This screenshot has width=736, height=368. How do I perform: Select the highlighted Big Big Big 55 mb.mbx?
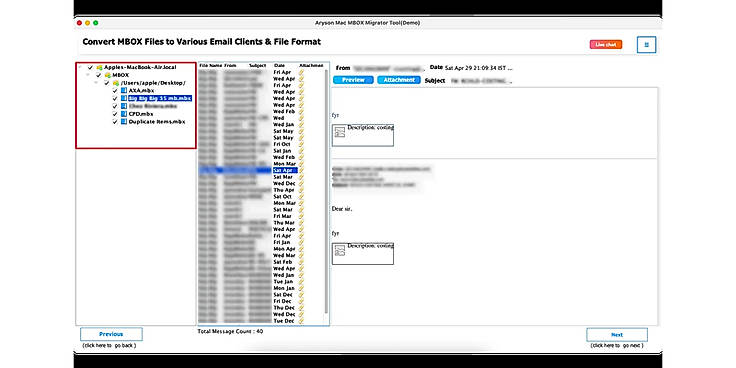point(160,98)
